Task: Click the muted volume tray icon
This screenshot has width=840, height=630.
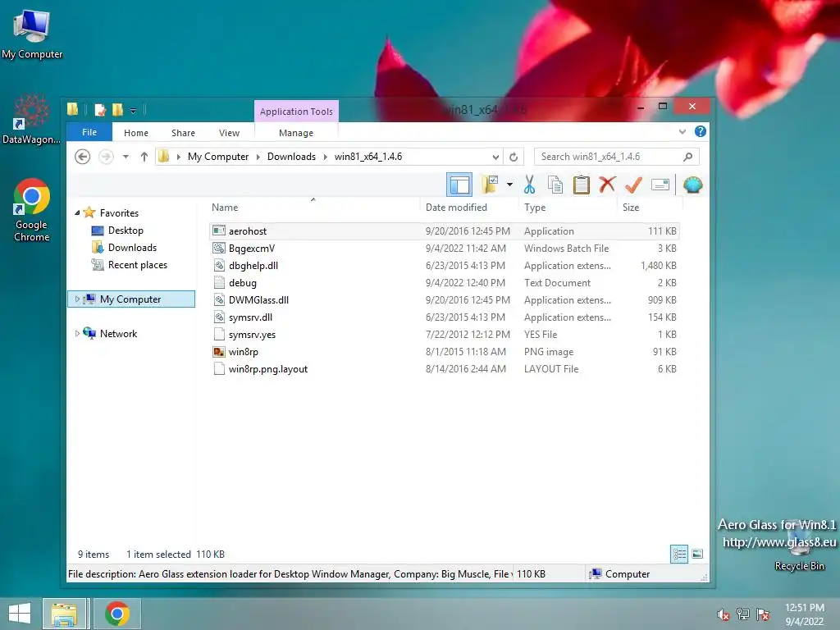Action: tap(724, 614)
